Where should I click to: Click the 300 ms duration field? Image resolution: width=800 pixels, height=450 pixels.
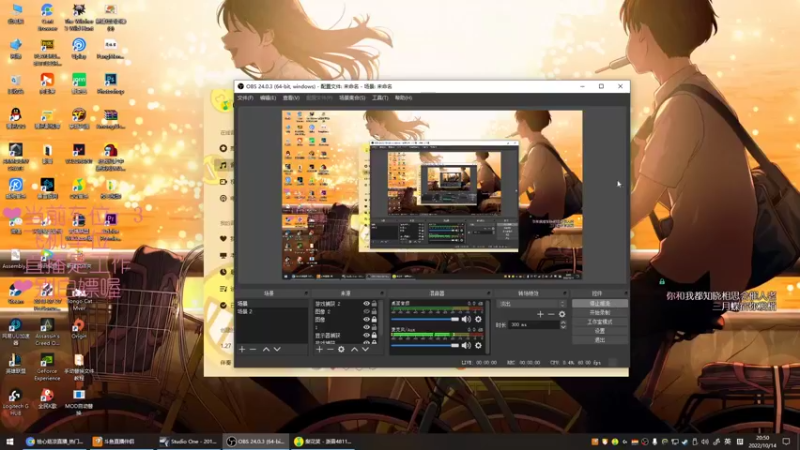tap(533, 325)
